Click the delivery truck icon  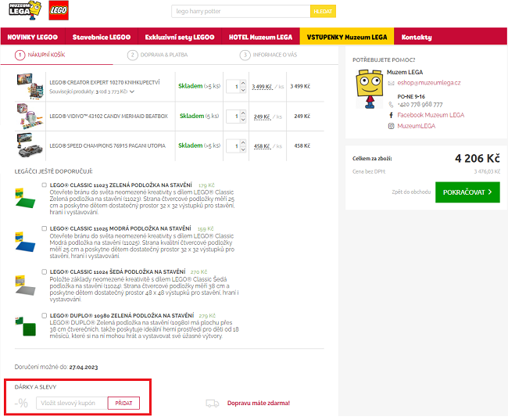[x=213, y=403]
